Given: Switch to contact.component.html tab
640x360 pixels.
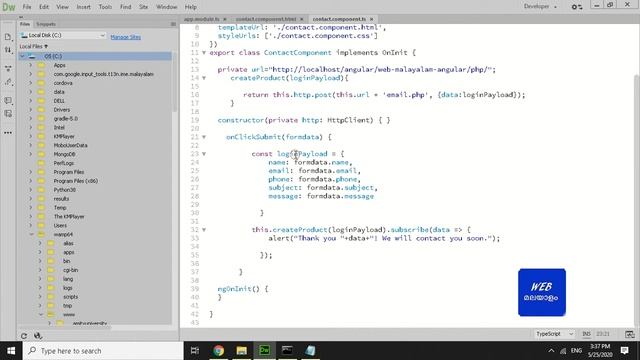Looking at the screenshot, I should [266, 19].
